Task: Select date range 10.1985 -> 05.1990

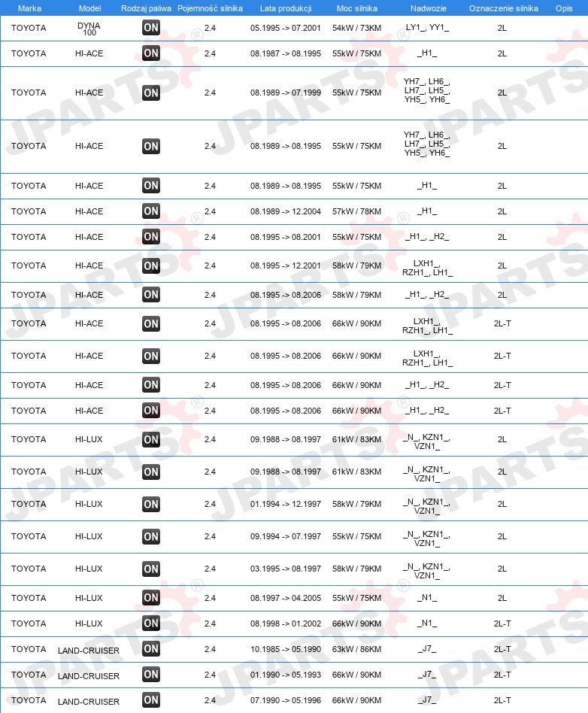Action: coord(286,649)
